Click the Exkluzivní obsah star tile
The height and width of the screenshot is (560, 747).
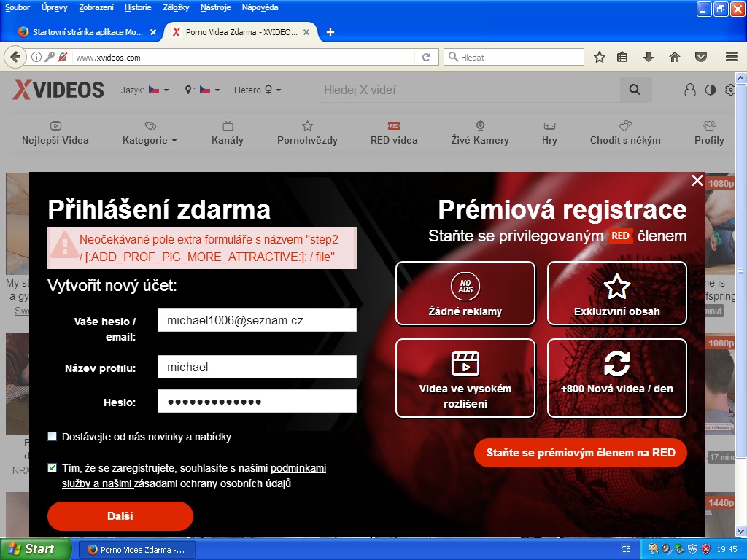click(617, 293)
